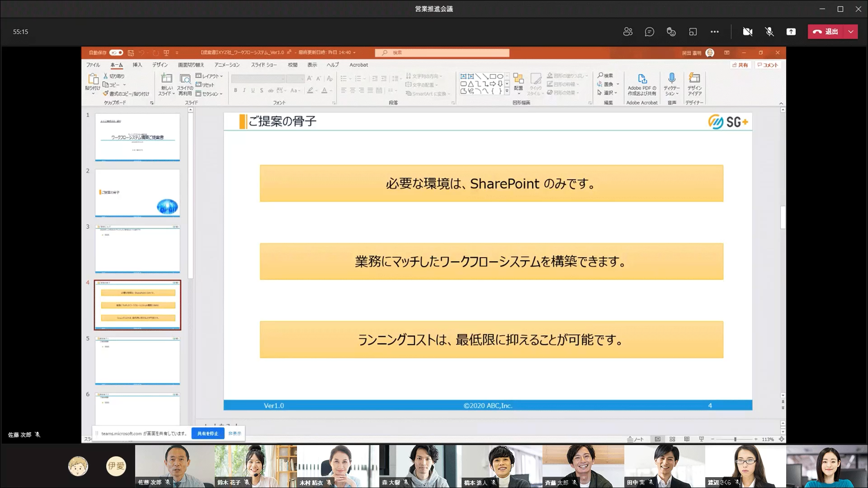Start slideshow from quick access toolbar icon
This screenshot has height=488, width=868.
[166, 52]
